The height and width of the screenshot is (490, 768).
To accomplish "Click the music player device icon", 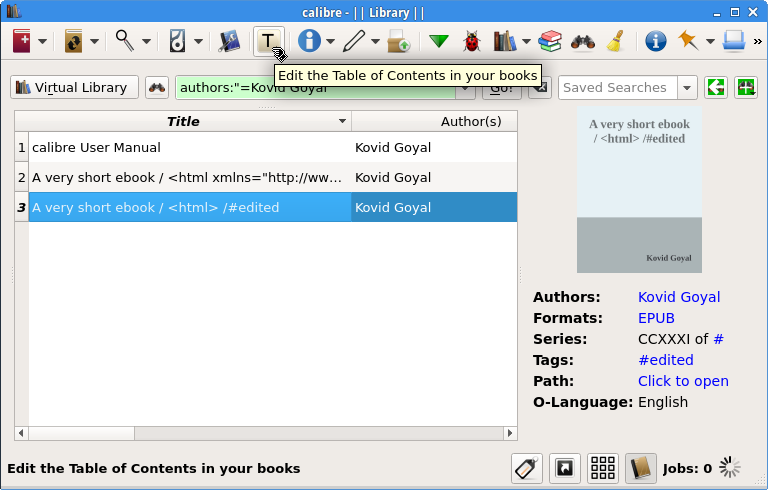I will (177, 41).
